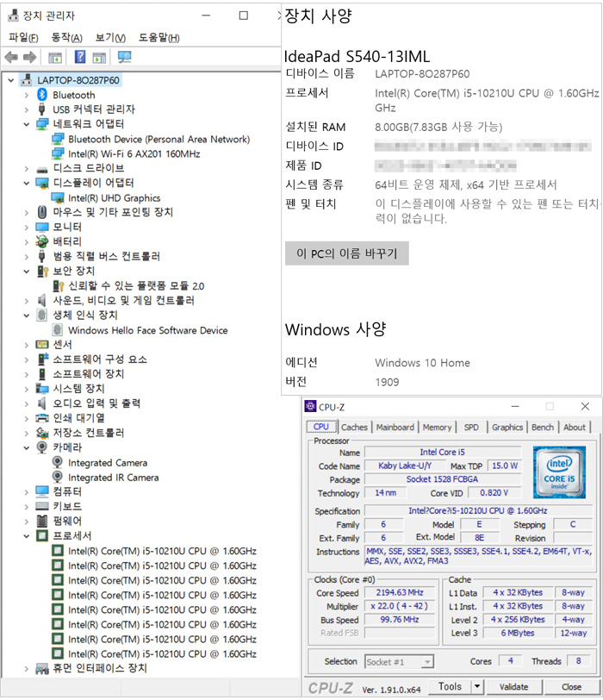Collapse the 프로세서 processors tree node
Screen dimensions: 603x700
[27, 536]
